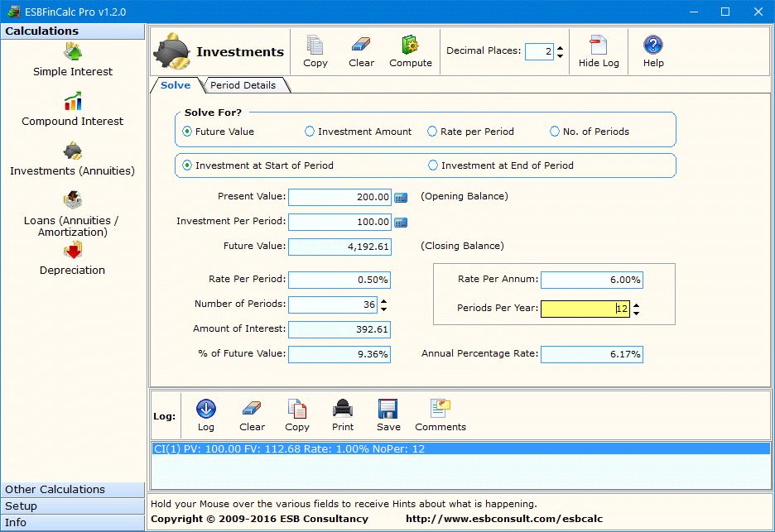Clear the investment fields with toolbar eraser
This screenshot has height=532, width=775.
point(361,51)
